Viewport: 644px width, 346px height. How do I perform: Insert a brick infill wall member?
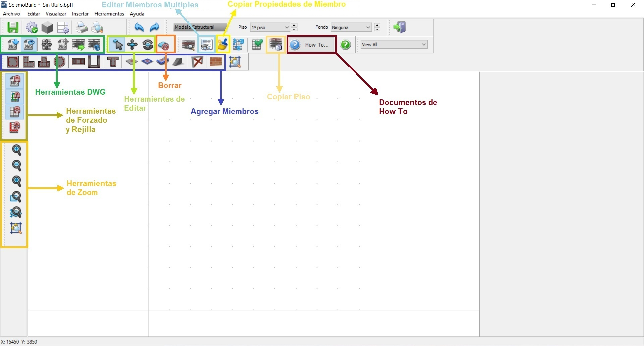coord(216,62)
